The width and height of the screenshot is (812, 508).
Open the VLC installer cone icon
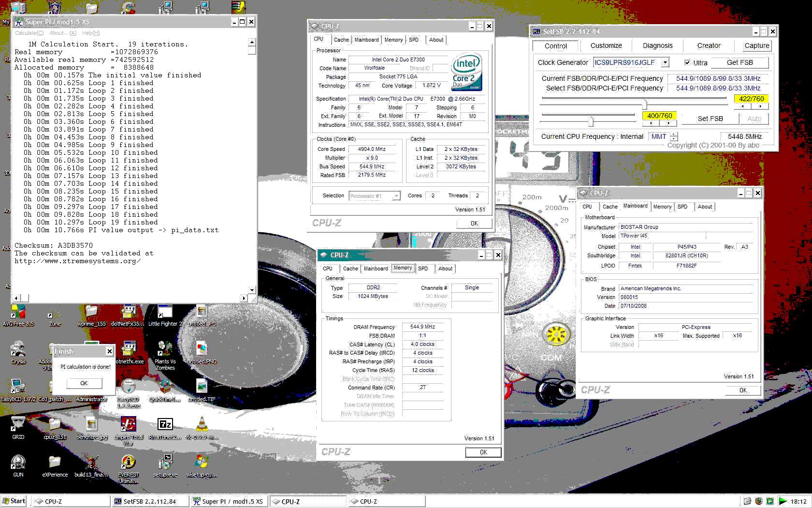[202, 429]
